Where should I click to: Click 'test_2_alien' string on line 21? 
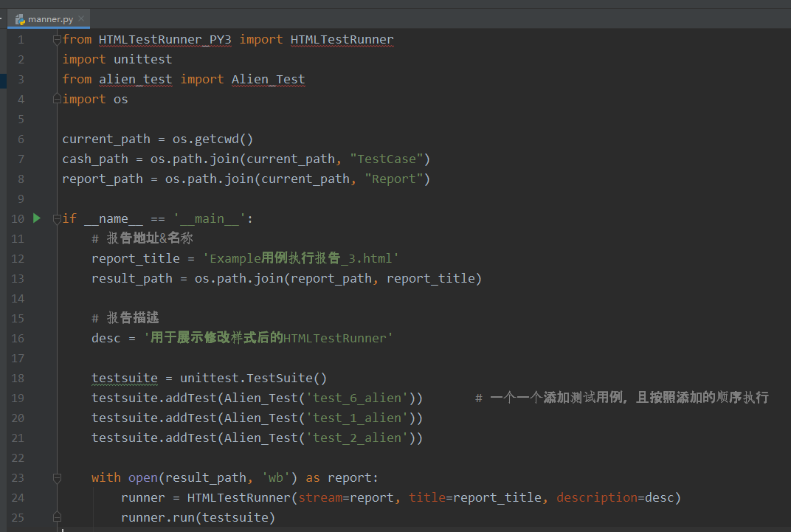(356, 438)
